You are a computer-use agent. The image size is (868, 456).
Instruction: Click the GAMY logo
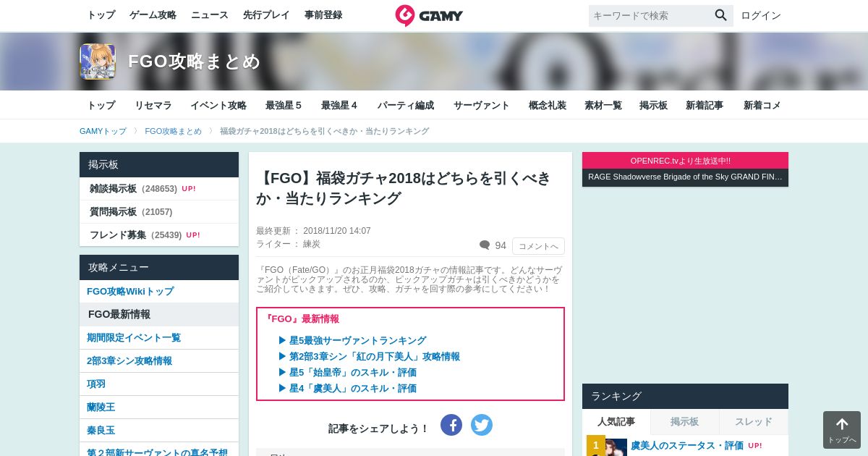[429, 15]
